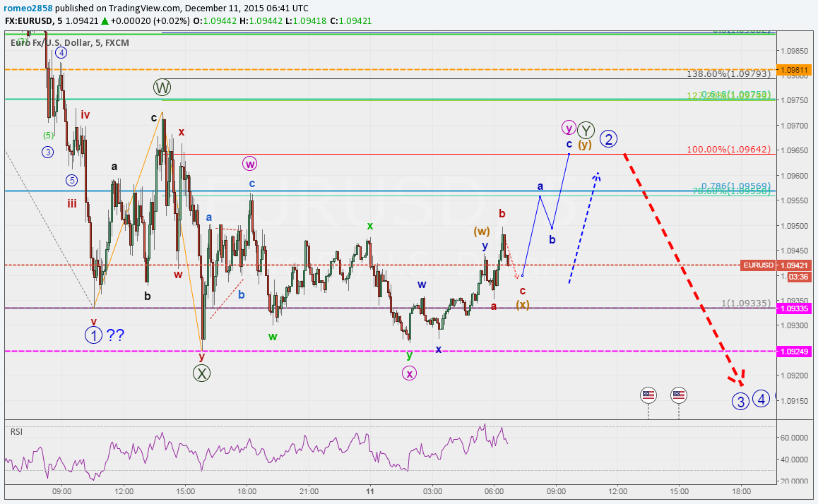Click the 1.09500 price axis value
Screen dimensions: 818x504
794,226
